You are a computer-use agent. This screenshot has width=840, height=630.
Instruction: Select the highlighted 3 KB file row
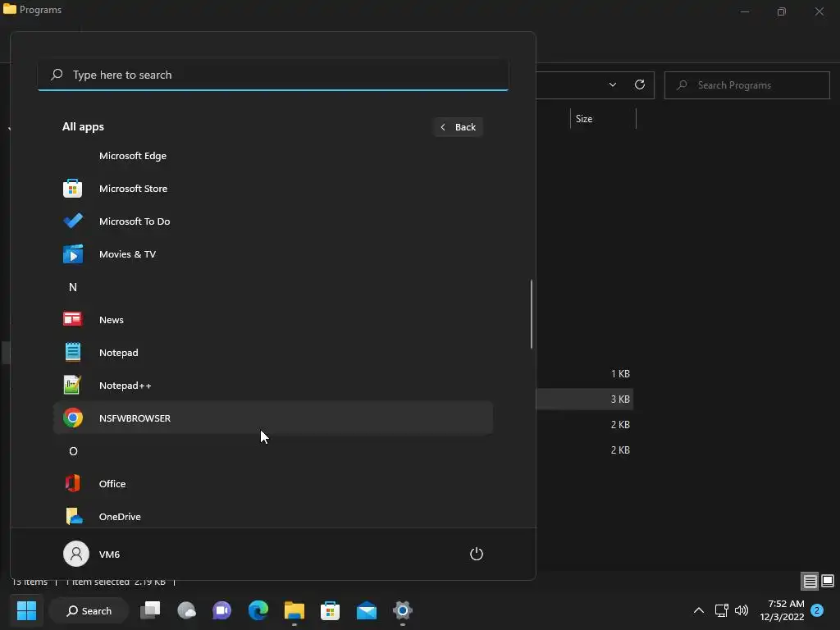pyautogui.click(x=584, y=399)
